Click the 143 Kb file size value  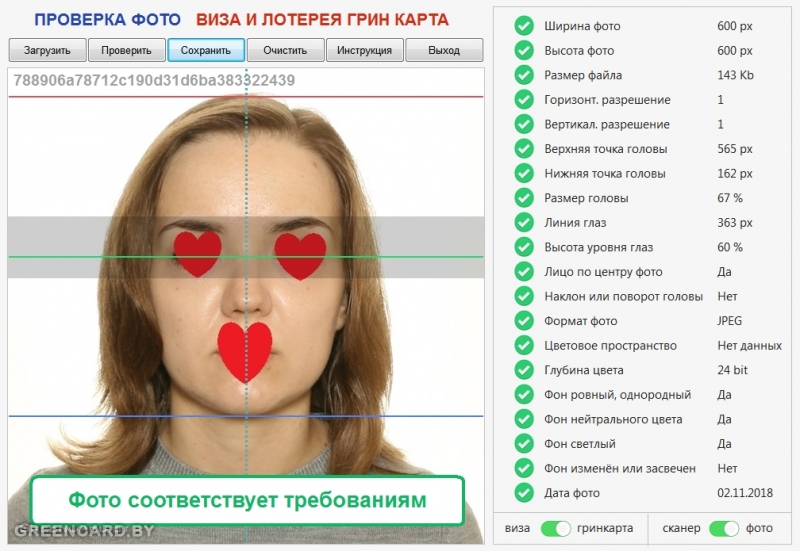(x=735, y=75)
